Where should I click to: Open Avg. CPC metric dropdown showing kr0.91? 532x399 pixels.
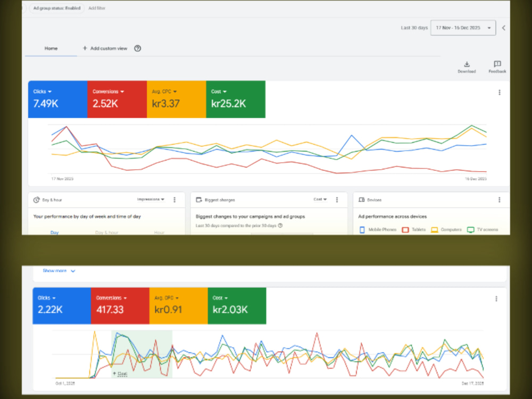coord(166,298)
